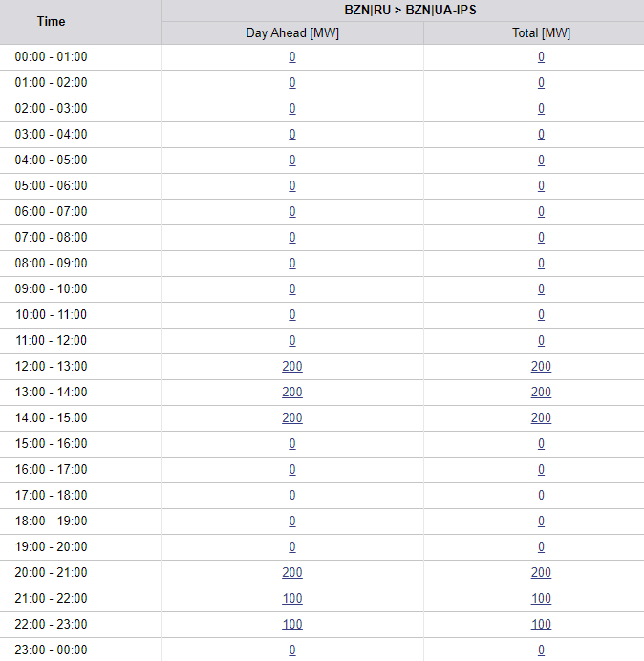Click Total 0 link for 23:00 - 00:00
Screen dimensions: 644x661
(541, 650)
